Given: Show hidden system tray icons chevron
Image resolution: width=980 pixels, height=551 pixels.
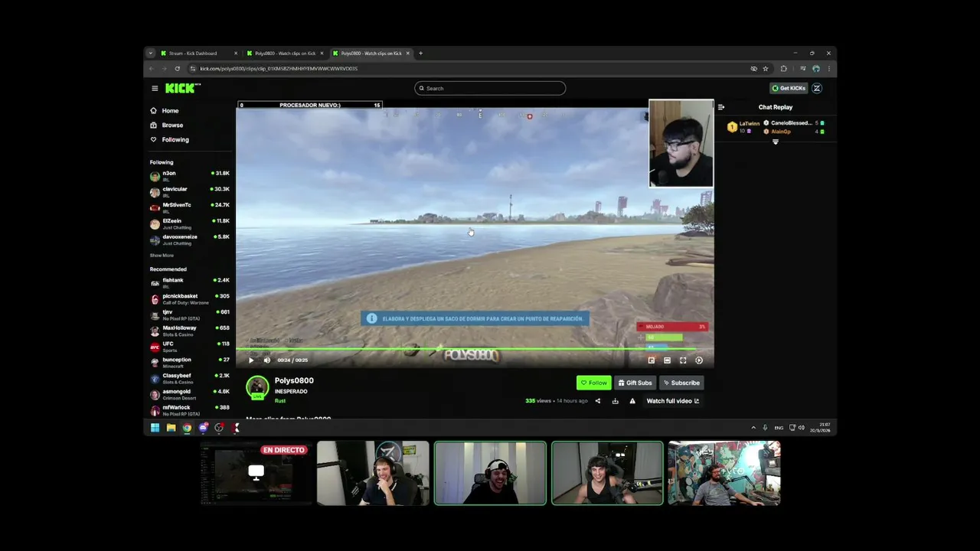Looking at the screenshot, I should pos(753,428).
